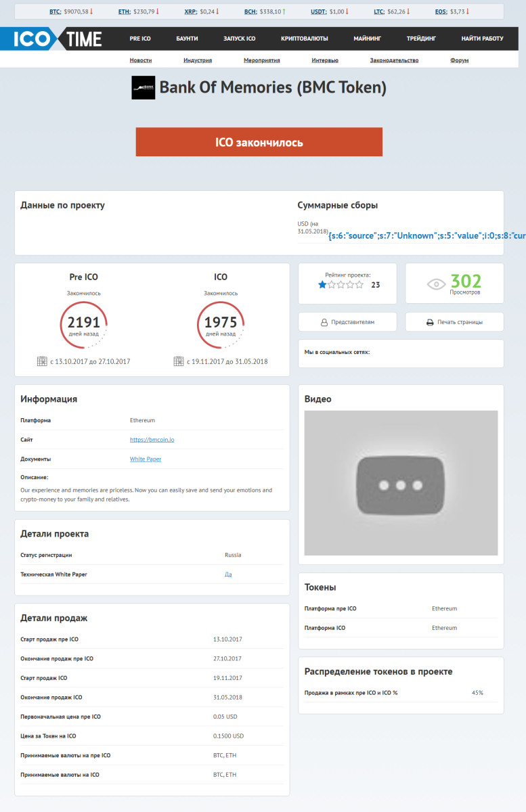This screenshot has height=812, width=526.
Task: Open the КРИПТОВАЛЮТЫ menu item
Action: [305, 39]
